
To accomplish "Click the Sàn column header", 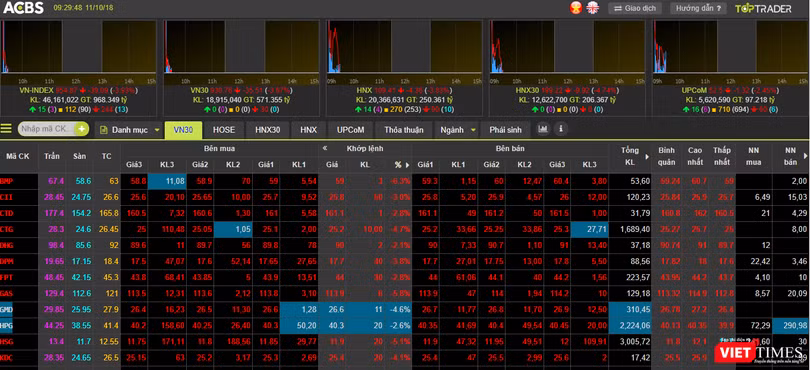I will tap(79, 156).
